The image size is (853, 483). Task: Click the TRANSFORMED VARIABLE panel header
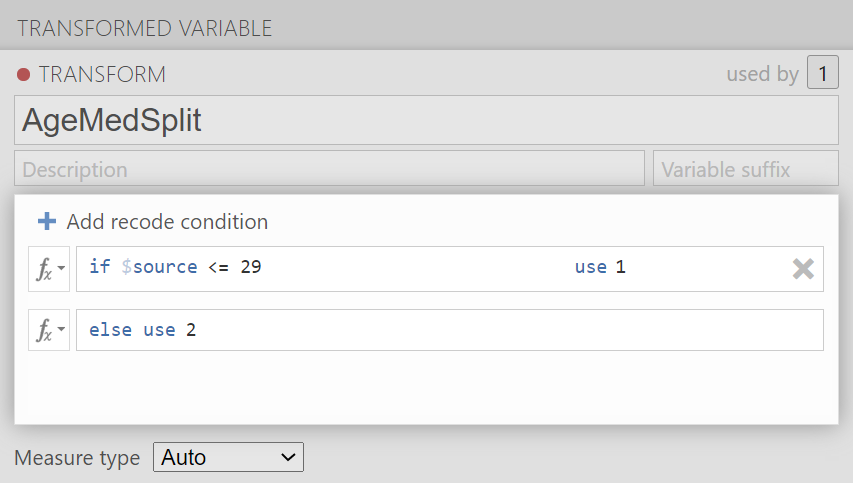click(145, 28)
